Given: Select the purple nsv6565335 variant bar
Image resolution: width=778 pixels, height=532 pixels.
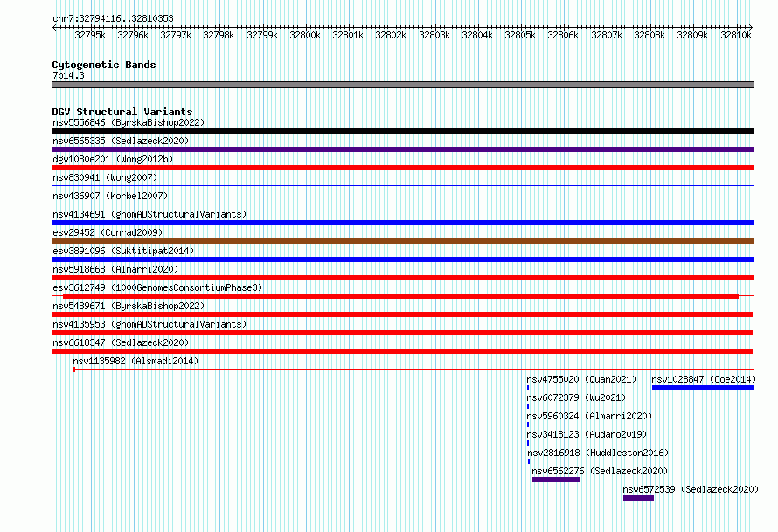Looking at the screenshot, I should pos(402,149).
